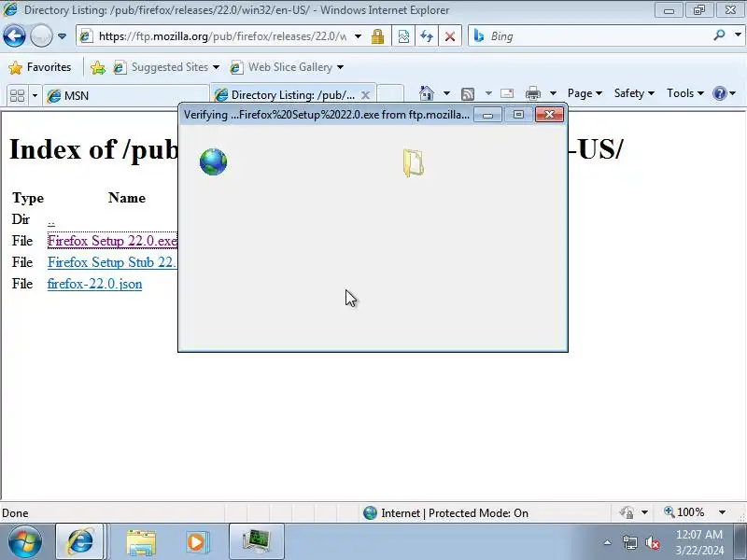Click the search magnifier icon
This screenshot has width=747, height=560.
click(719, 35)
